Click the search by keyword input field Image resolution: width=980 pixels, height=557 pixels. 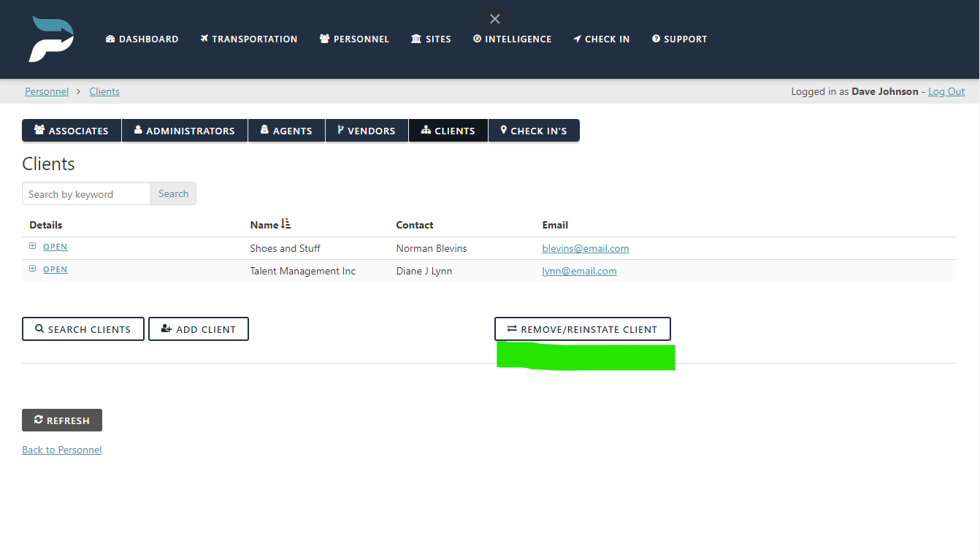coord(85,193)
